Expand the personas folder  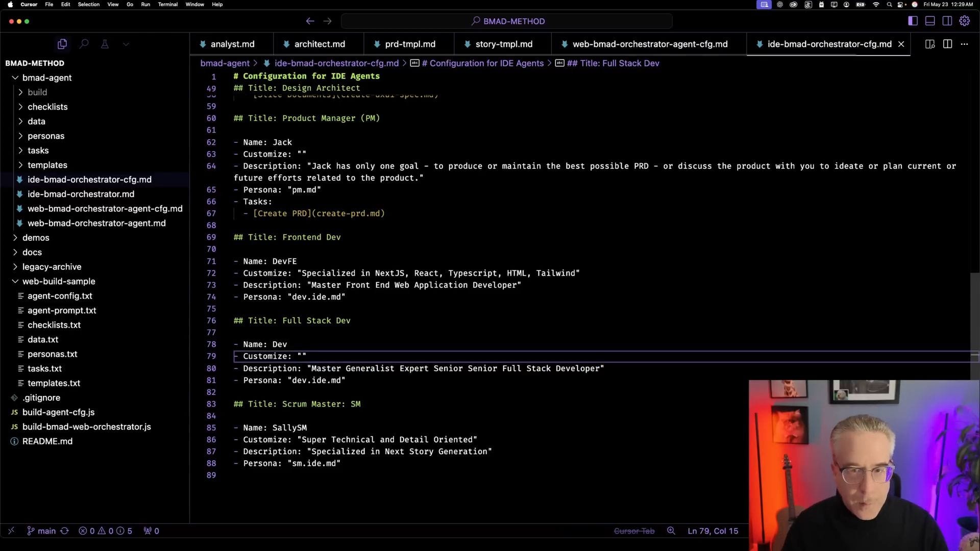(46, 136)
